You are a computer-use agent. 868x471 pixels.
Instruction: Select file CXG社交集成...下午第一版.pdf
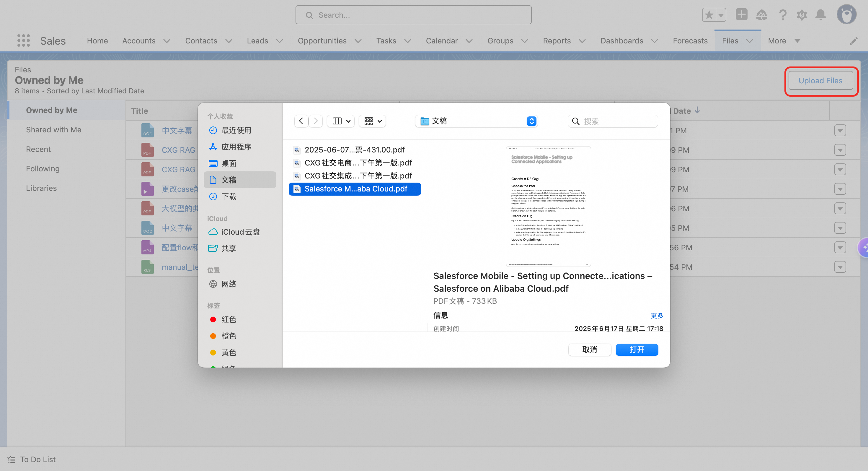tap(355, 176)
